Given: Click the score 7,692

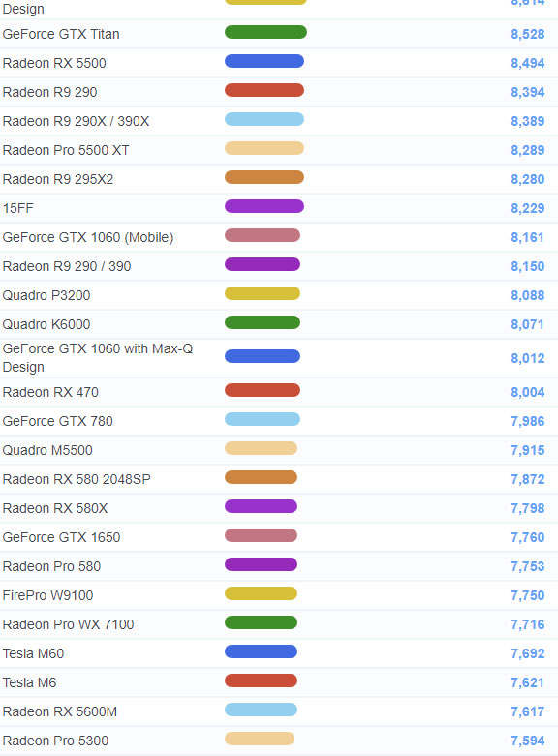Looking at the screenshot, I should click(528, 653).
